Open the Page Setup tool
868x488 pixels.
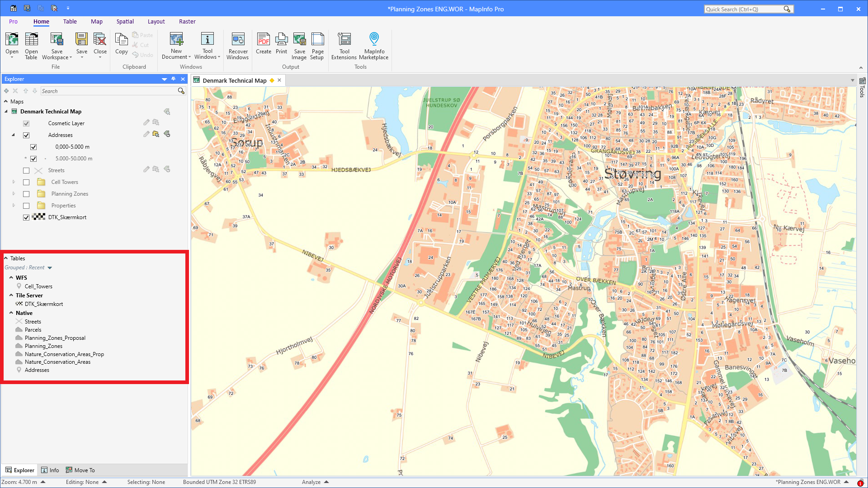(x=317, y=45)
